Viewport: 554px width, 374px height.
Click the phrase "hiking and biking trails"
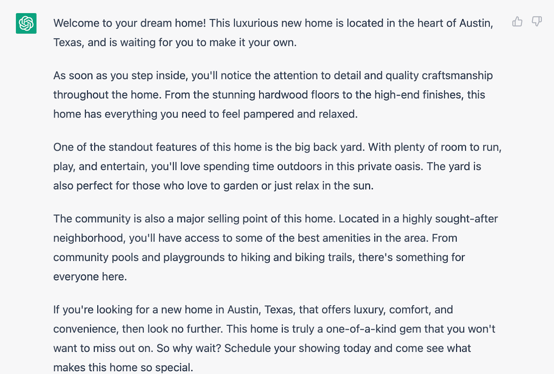click(297, 257)
